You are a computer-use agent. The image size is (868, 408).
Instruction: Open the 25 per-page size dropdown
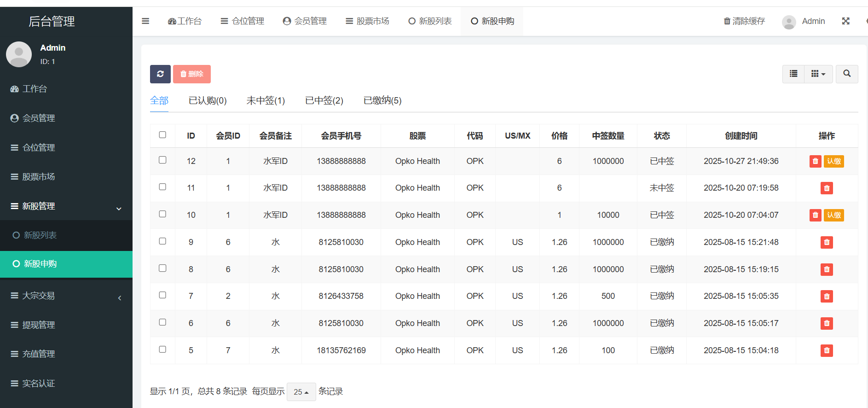point(301,392)
